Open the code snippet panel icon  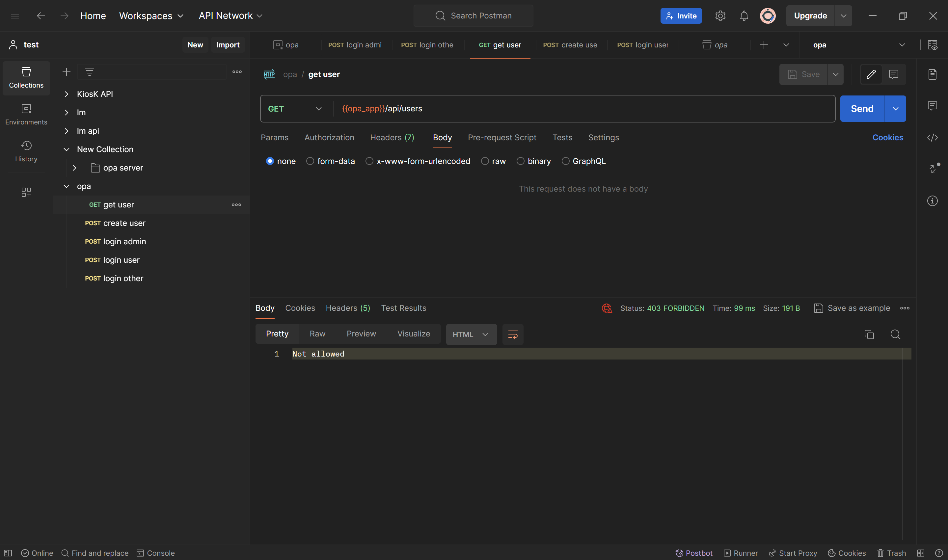932,137
